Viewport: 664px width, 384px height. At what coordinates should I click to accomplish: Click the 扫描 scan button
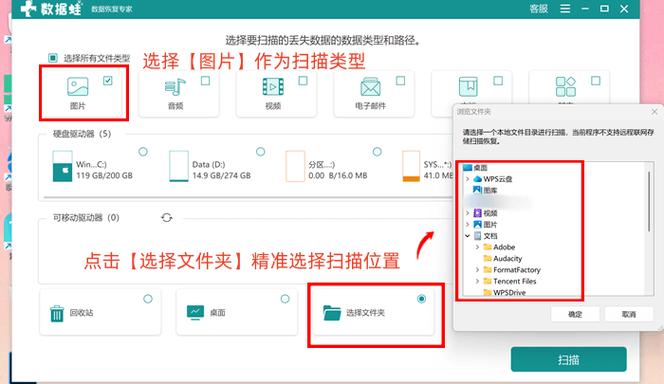click(x=568, y=359)
